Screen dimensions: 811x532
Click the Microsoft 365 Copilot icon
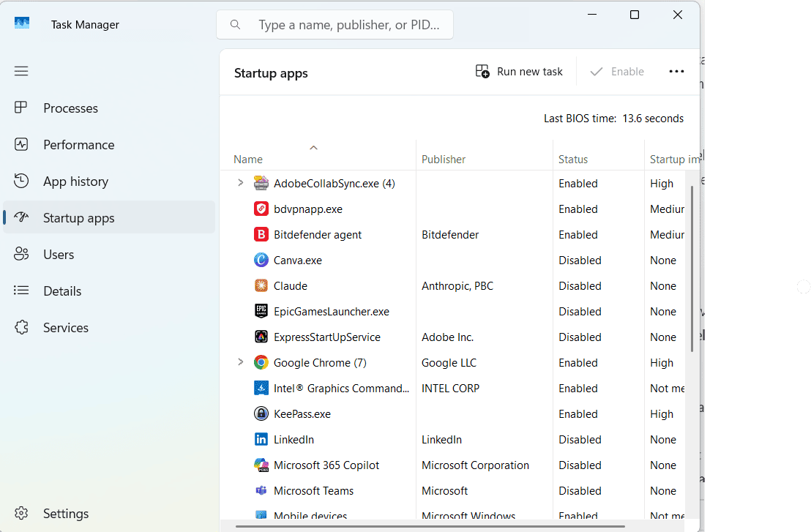tap(261, 465)
